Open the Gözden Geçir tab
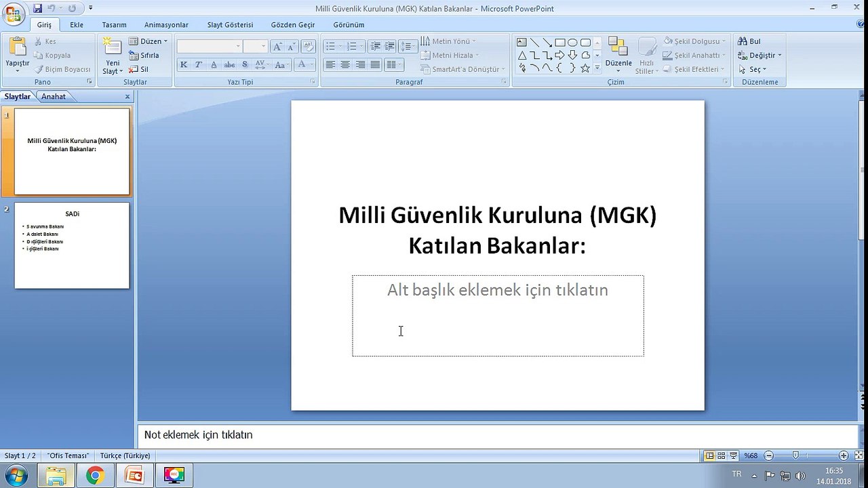This screenshot has width=868, height=488. point(293,24)
